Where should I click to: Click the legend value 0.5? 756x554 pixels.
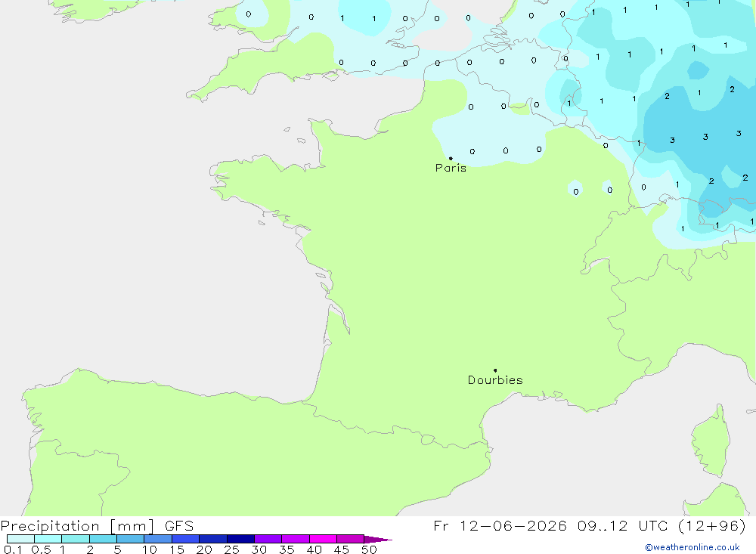click(x=41, y=549)
